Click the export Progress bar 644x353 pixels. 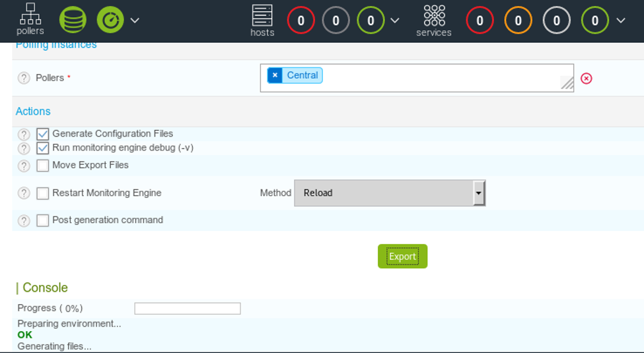tap(188, 308)
